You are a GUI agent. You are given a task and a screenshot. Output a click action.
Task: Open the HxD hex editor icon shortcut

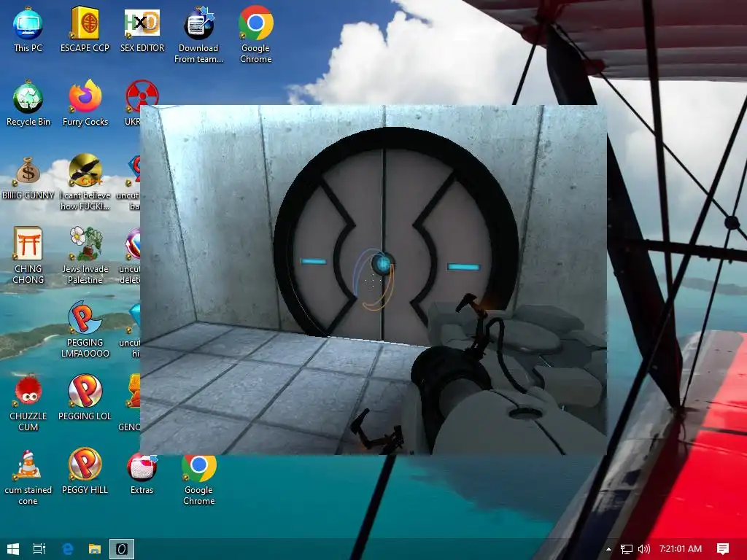(142, 30)
